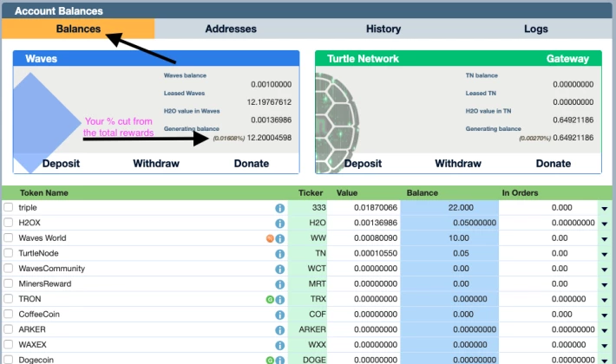The width and height of the screenshot is (616, 364).
Task: Open the History tab
Action: [x=383, y=29]
